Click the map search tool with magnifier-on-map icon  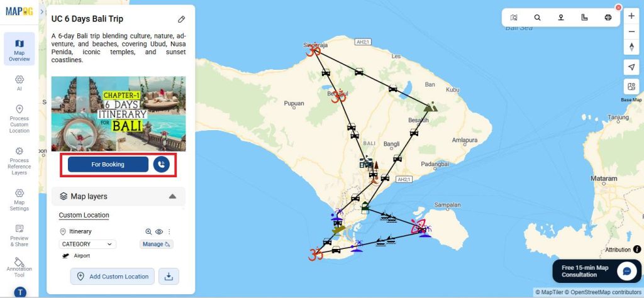pos(514,17)
